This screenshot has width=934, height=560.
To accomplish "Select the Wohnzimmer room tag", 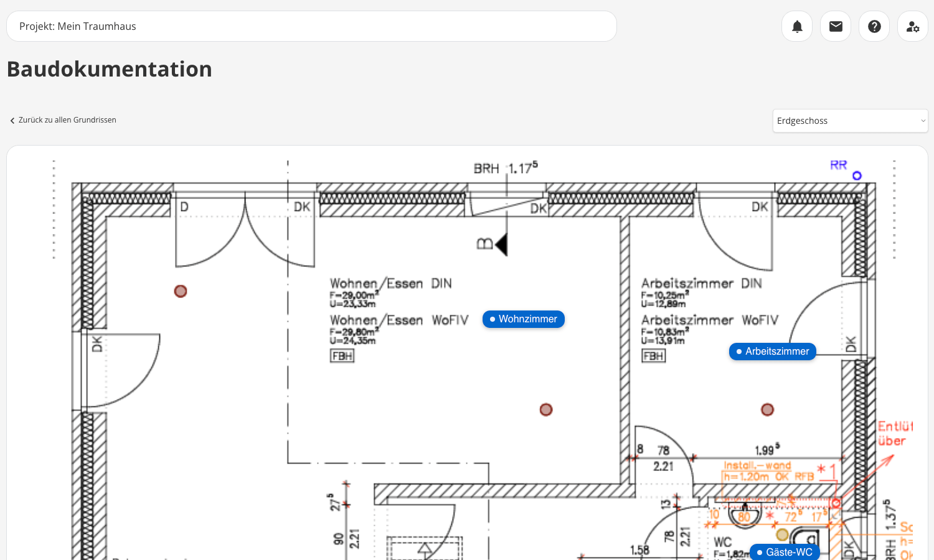I will point(524,319).
